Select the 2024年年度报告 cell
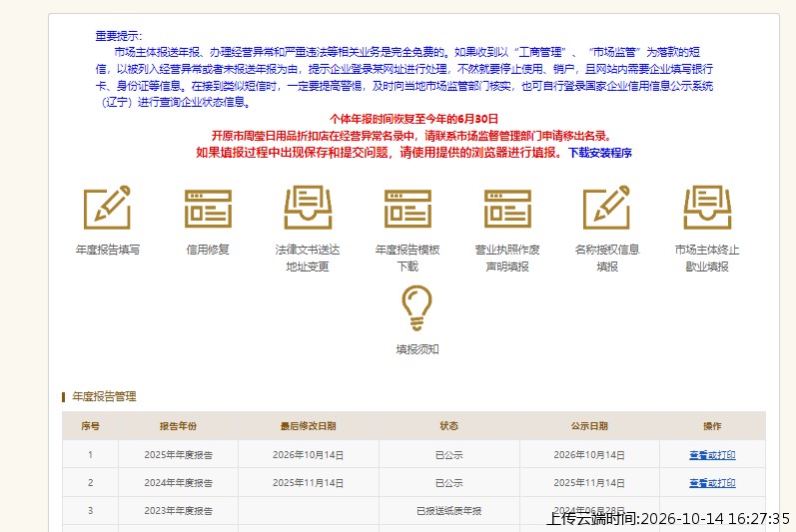 point(178,483)
